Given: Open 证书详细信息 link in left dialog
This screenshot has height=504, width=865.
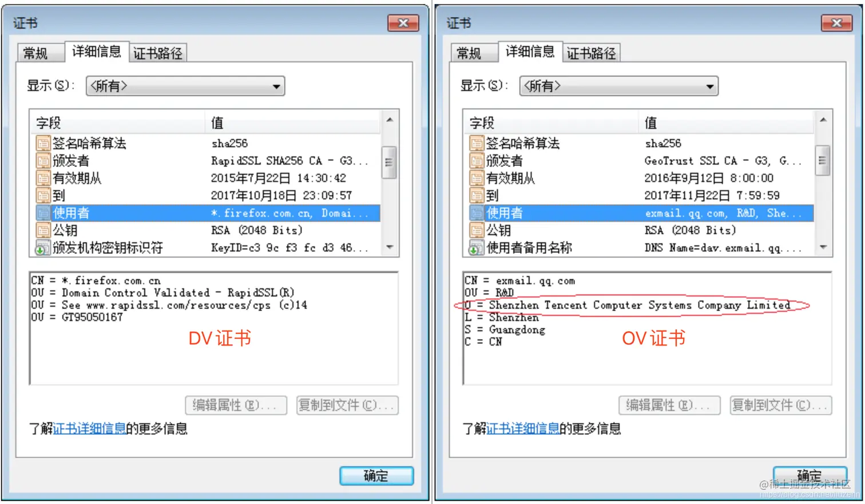Looking at the screenshot, I should (89, 429).
